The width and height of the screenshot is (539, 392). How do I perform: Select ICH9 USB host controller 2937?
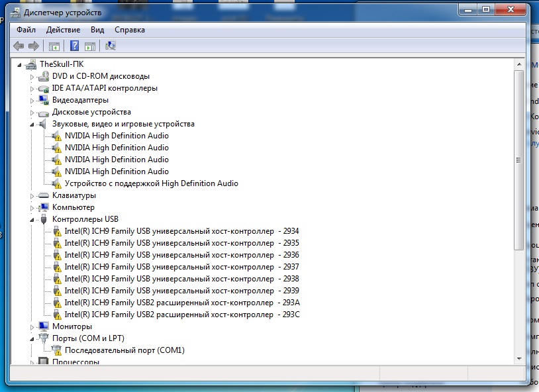[182, 267]
